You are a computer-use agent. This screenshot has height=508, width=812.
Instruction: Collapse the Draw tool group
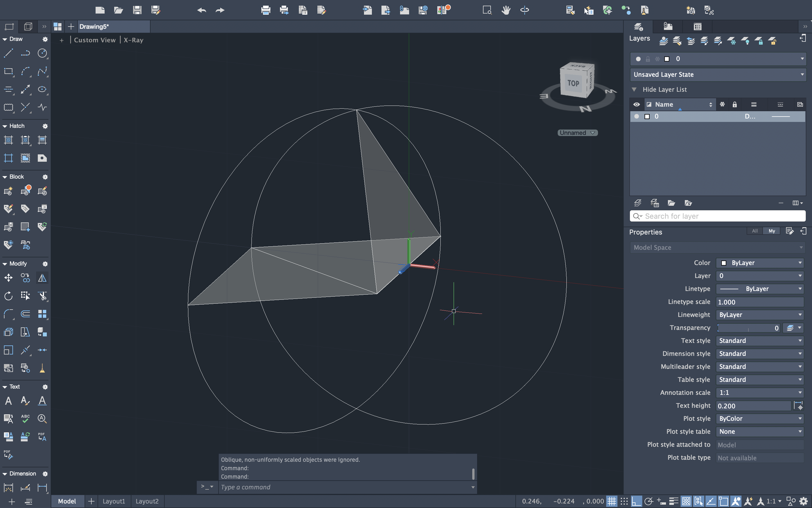point(5,39)
